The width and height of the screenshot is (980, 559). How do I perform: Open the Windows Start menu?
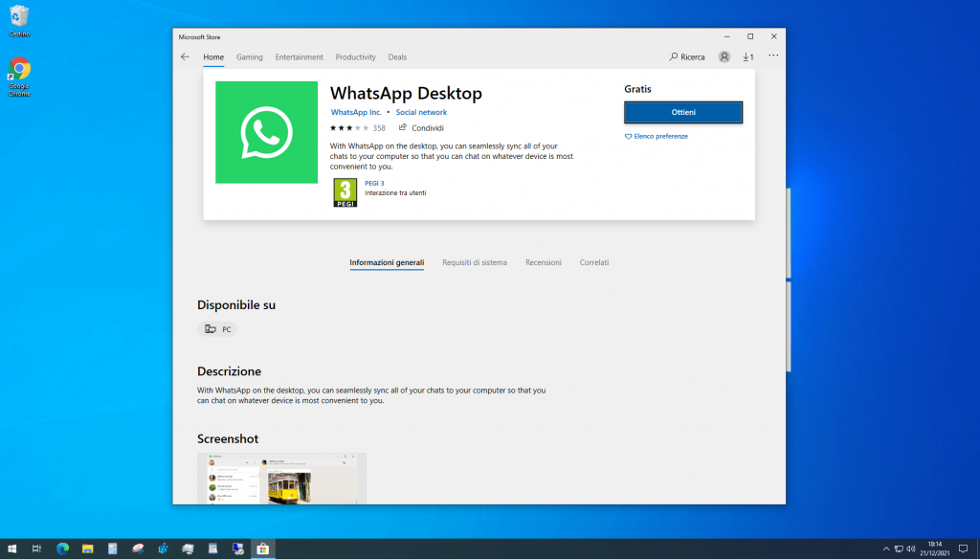pos(12,548)
